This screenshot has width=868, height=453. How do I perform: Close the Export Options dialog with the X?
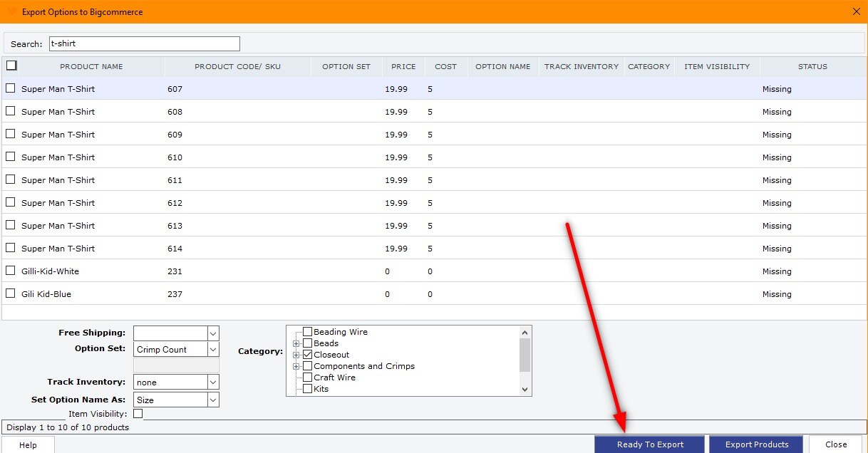[856, 11]
